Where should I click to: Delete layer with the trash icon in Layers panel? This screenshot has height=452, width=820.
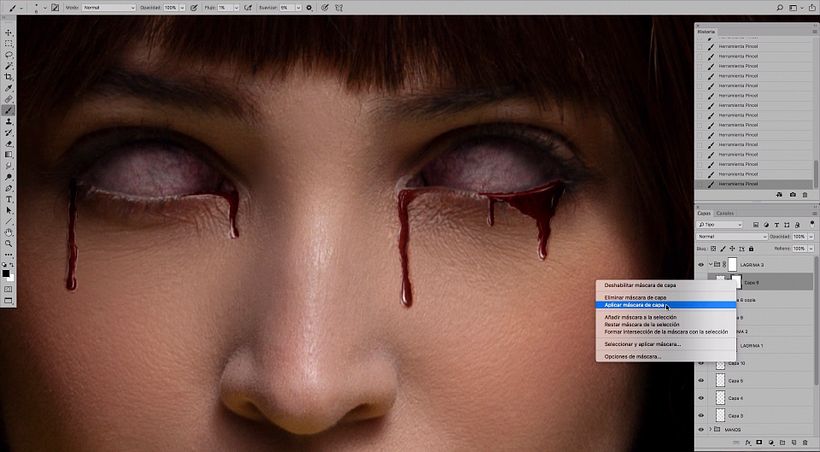pos(805,443)
